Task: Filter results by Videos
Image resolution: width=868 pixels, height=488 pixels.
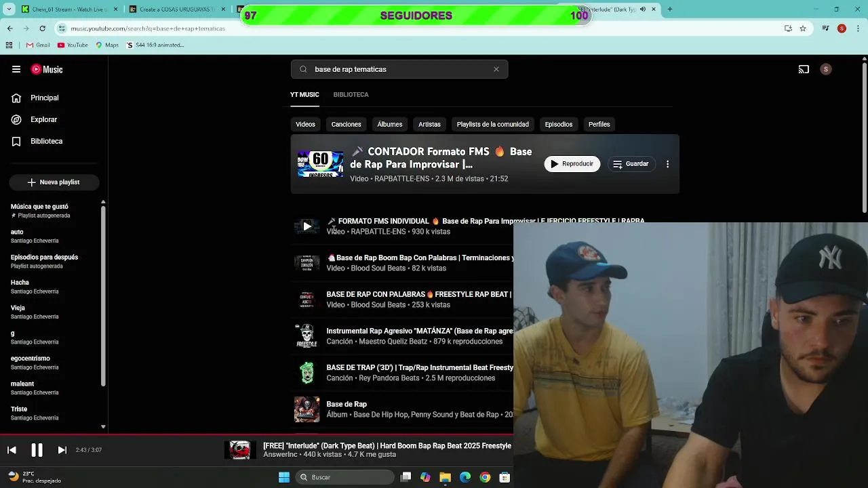Action: click(x=305, y=124)
